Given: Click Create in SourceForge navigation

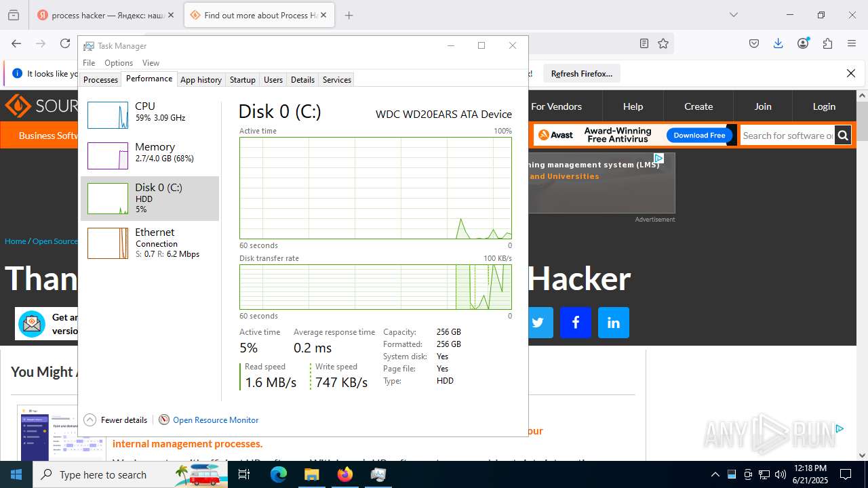Looking at the screenshot, I should click(698, 106).
